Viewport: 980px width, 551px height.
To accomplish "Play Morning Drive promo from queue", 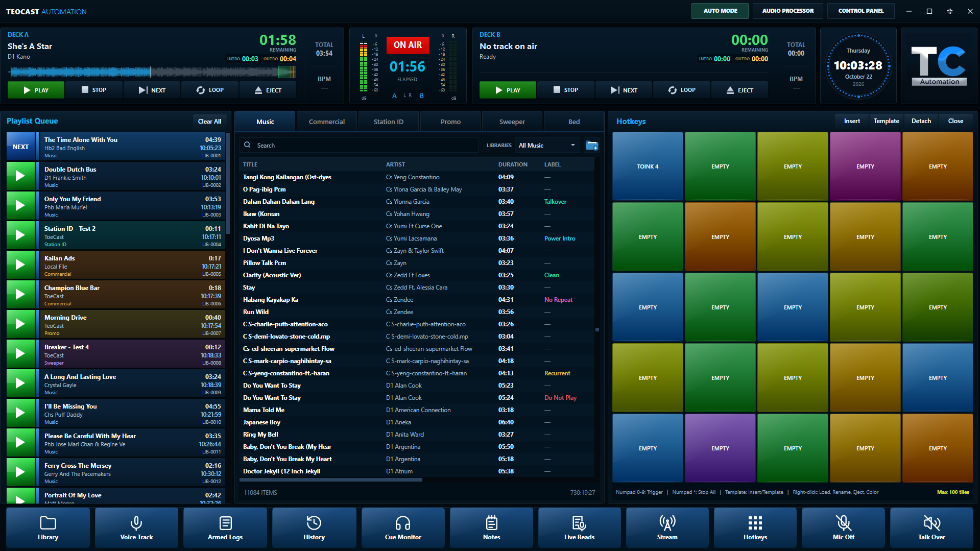I will click(20, 324).
